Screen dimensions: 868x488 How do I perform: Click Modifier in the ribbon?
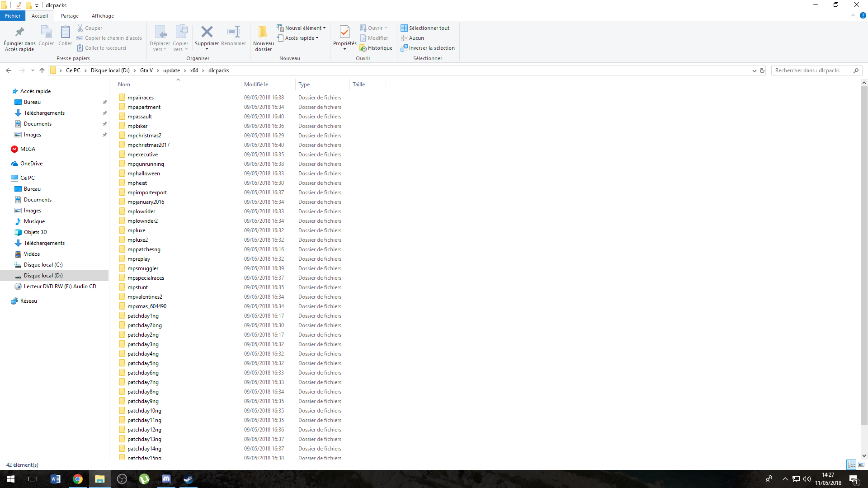click(374, 38)
